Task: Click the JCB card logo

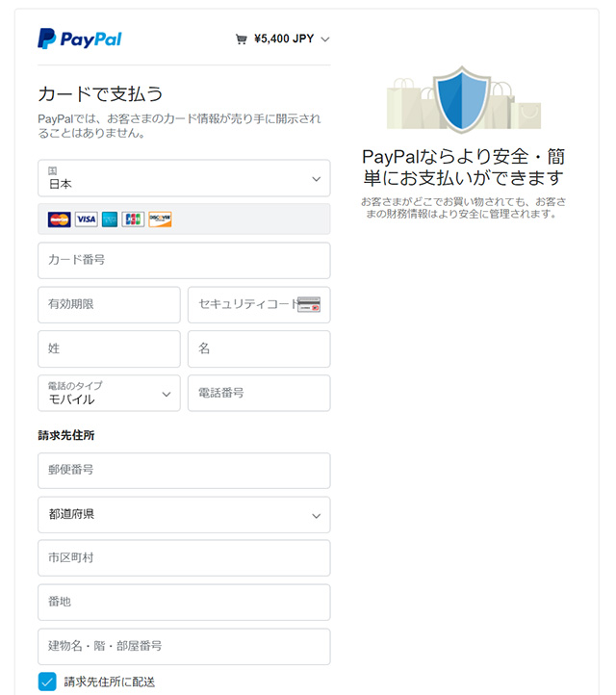Action: point(133,219)
